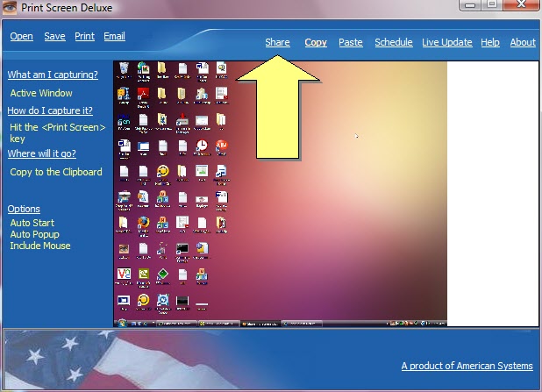Click the Recycle Bin icon in the captured preview
The image size is (542, 392).
coord(124,68)
